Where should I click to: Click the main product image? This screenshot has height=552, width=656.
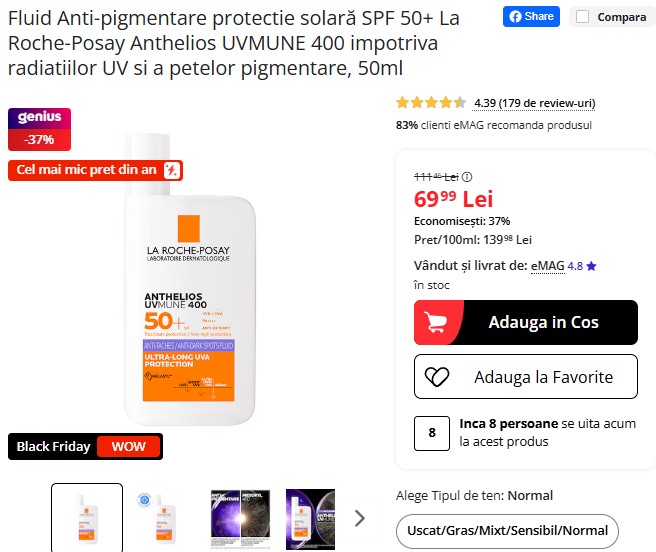(188, 280)
